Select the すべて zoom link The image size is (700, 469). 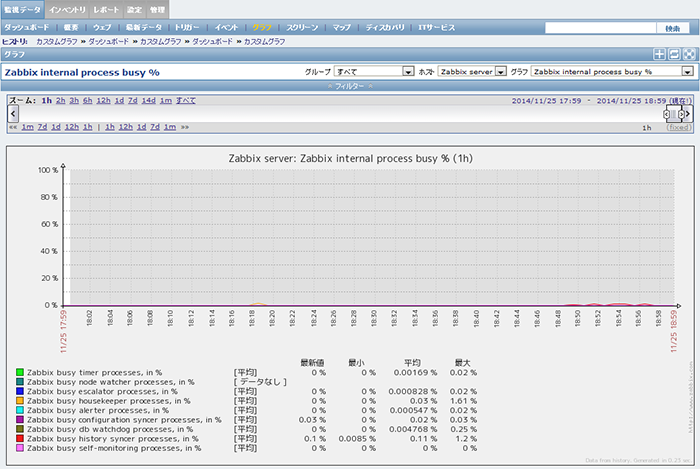[185, 101]
